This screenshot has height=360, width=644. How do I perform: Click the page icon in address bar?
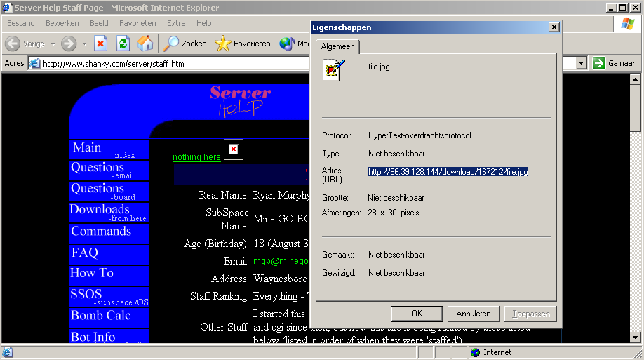click(x=35, y=63)
